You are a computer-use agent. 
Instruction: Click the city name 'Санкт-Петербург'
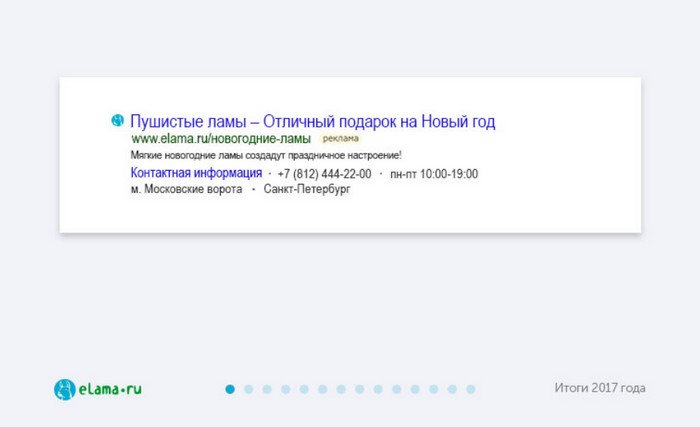coord(307,189)
